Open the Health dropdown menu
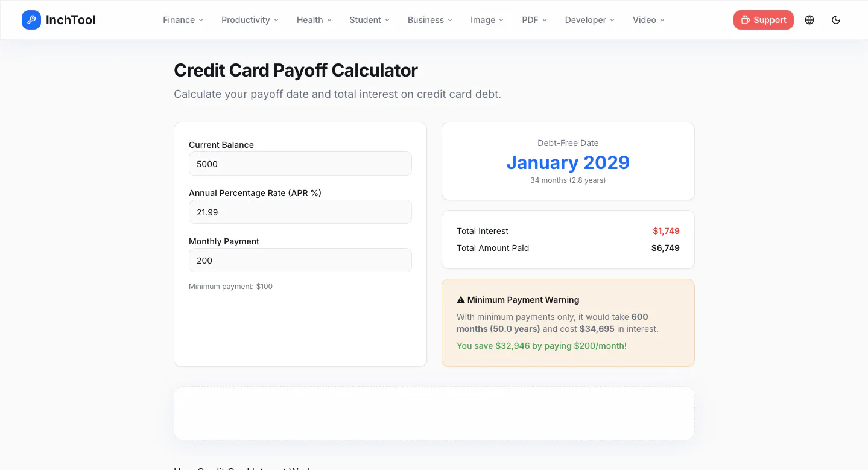 pyautogui.click(x=314, y=20)
